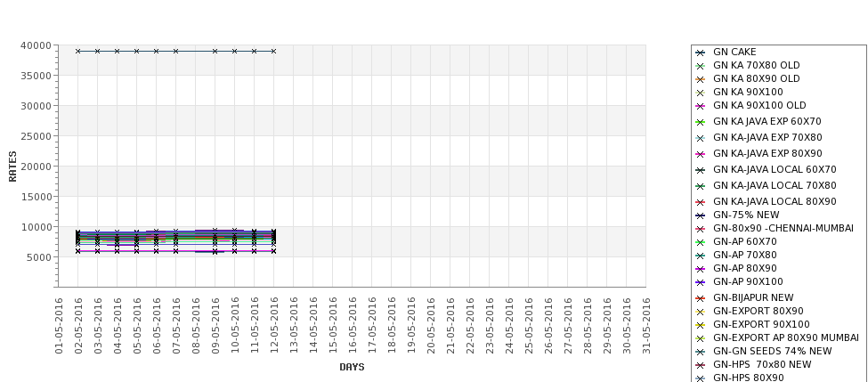Image resolution: width=868 pixels, height=382 pixels.
Task: Click GN-AP 90X100 legend entry
Action: pyautogui.click(x=748, y=281)
